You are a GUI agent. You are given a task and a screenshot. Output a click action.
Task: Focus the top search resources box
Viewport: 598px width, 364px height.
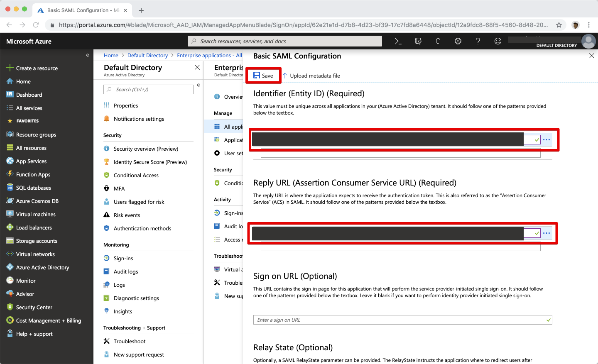(x=285, y=41)
